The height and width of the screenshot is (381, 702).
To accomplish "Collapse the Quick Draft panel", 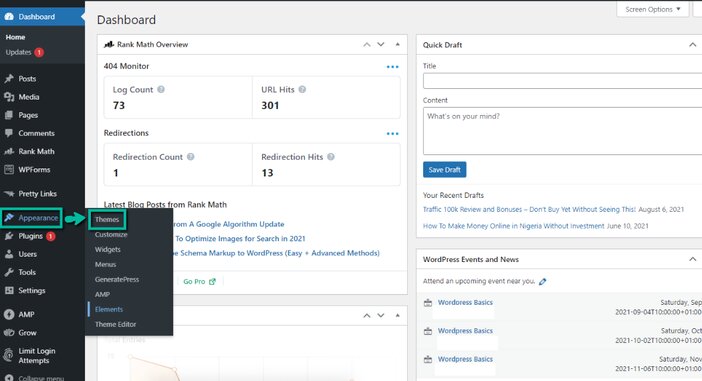I will (x=692, y=45).
